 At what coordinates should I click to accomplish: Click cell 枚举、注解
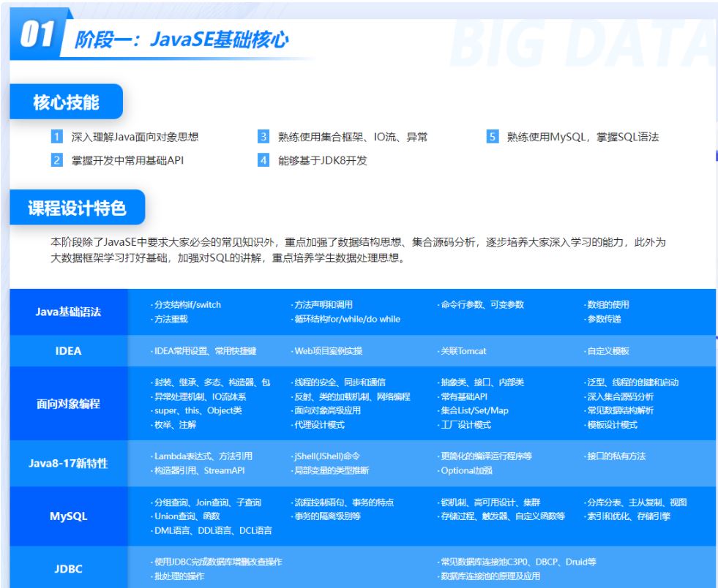coord(173,425)
